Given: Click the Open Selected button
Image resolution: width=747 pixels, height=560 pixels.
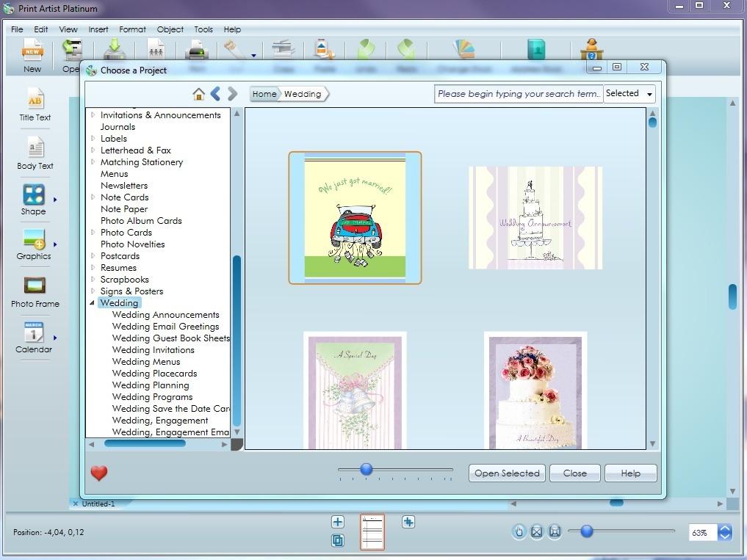Looking at the screenshot, I should [x=507, y=473].
